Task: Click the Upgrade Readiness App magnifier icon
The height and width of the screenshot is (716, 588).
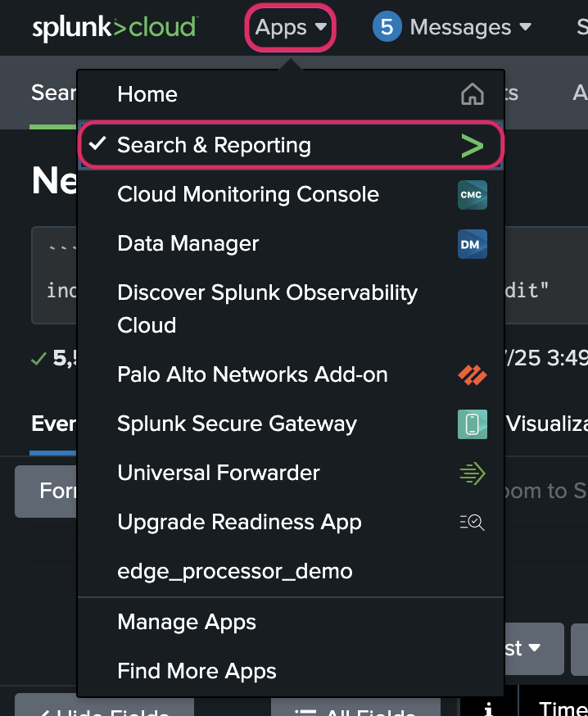Action: [472, 523]
